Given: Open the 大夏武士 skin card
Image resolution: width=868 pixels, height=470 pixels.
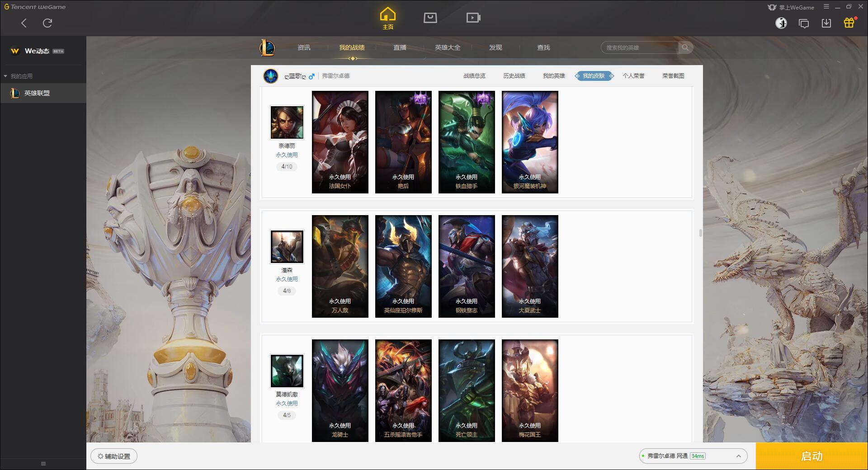Looking at the screenshot, I should [530, 266].
